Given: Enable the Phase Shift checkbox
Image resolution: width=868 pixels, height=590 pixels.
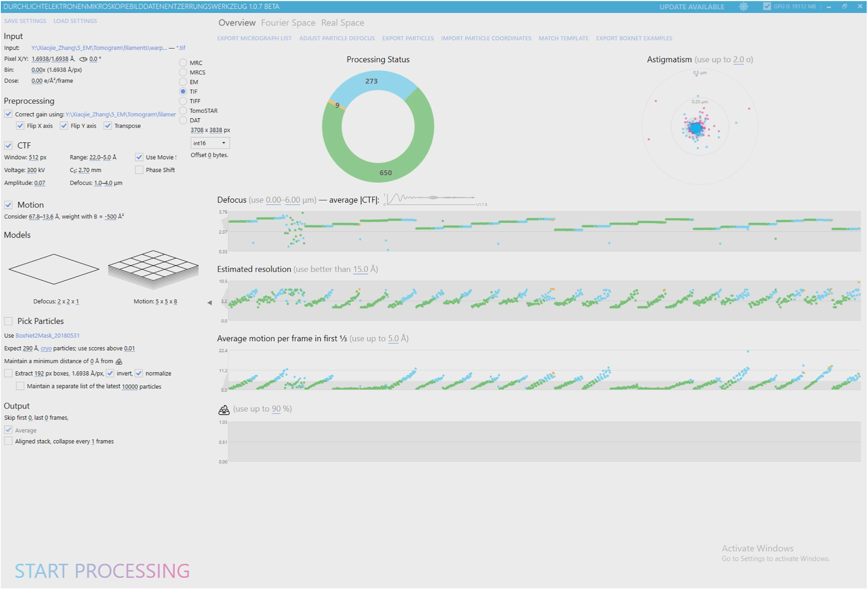Looking at the screenshot, I should (139, 170).
